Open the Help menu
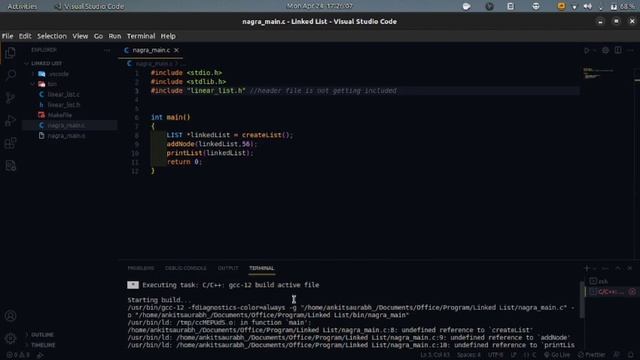 (x=168, y=36)
